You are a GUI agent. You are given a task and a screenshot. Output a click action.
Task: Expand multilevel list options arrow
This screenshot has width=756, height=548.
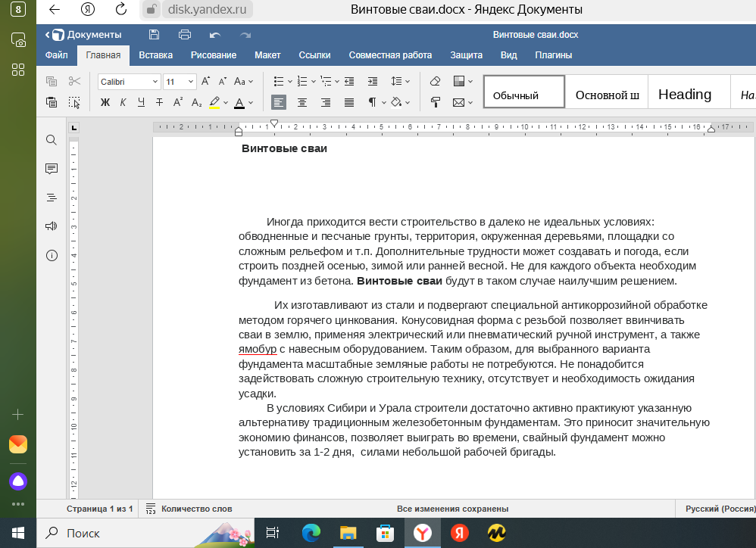click(336, 82)
